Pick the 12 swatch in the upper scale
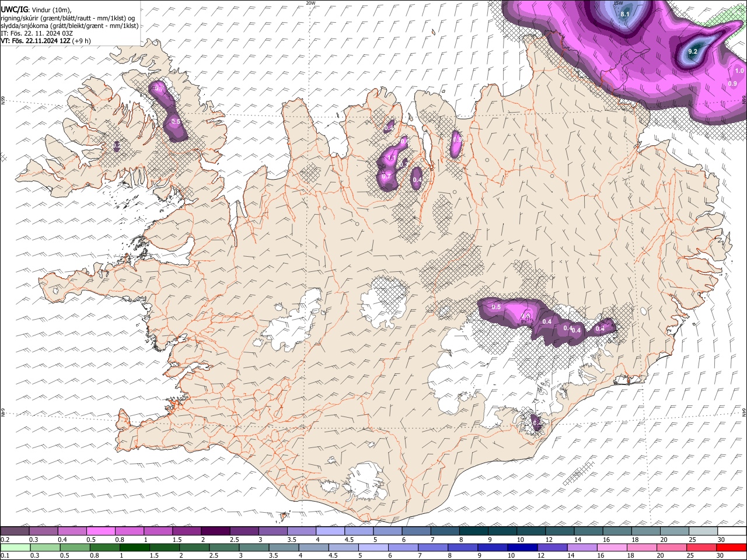Screen dimensions: 747x560 560,531
